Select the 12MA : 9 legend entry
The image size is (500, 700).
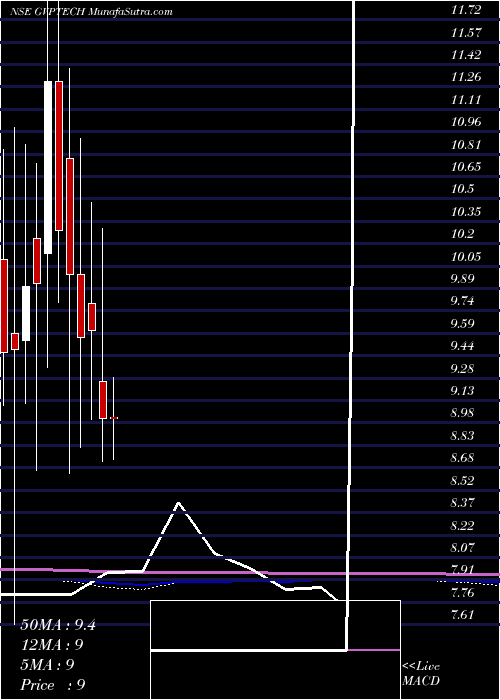(52, 645)
